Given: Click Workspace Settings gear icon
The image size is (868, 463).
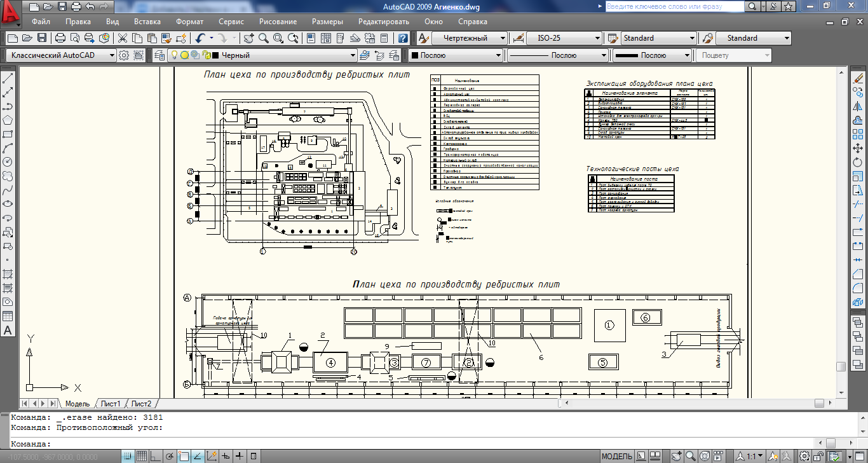Looking at the screenshot, I should (125, 55).
